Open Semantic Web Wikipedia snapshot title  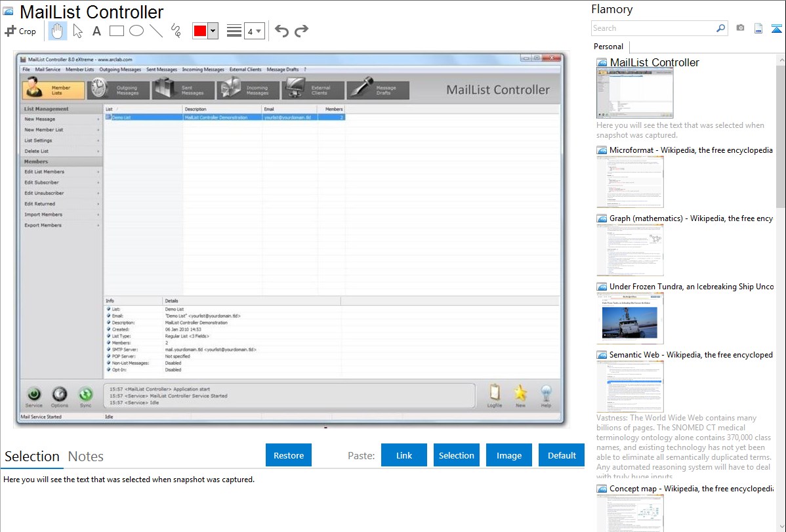(x=691, y=355)
